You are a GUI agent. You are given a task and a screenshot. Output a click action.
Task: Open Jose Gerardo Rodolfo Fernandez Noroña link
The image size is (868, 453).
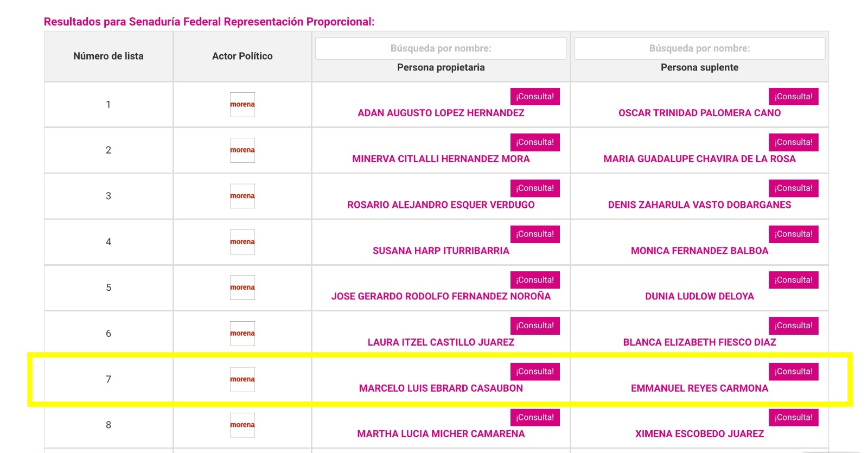tap(441, 296)
